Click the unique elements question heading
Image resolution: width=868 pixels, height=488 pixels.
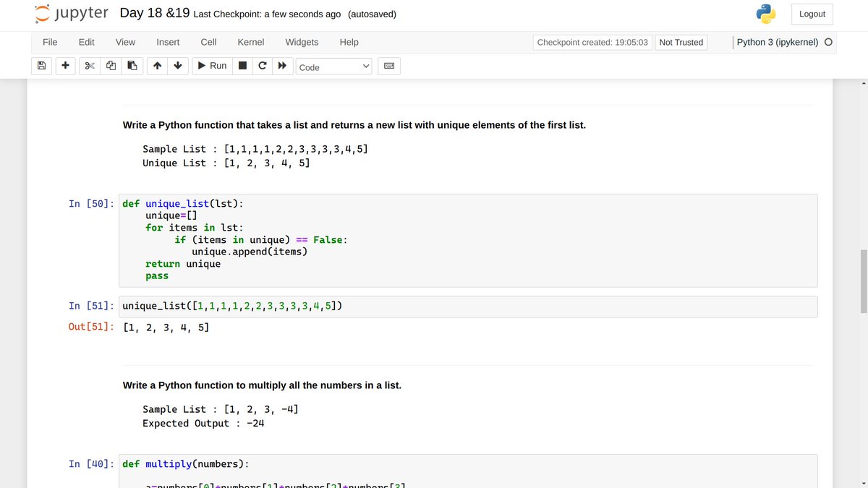pos(354,125)
